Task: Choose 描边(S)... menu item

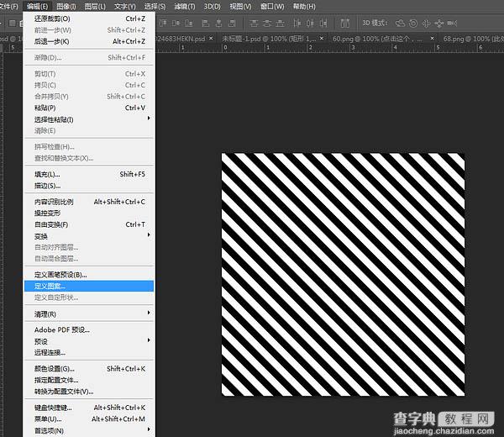Action: [x=89, y=186]
